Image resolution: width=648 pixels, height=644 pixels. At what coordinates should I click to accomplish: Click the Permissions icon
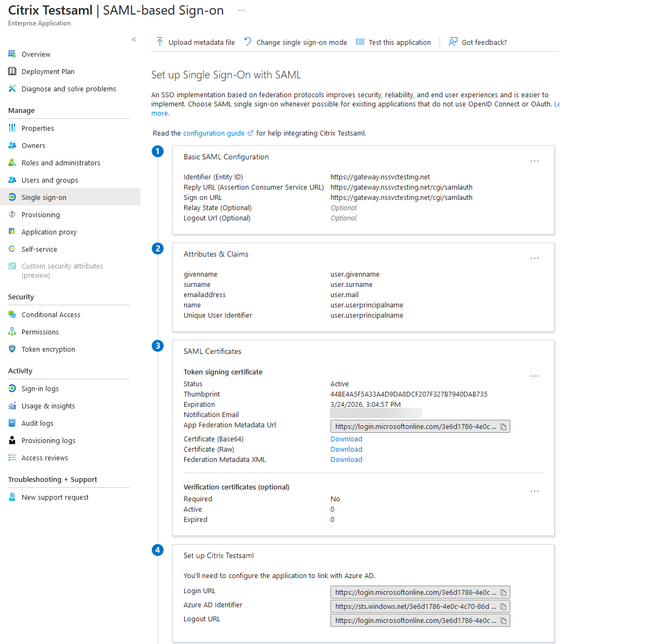click(x=12, y=332)
